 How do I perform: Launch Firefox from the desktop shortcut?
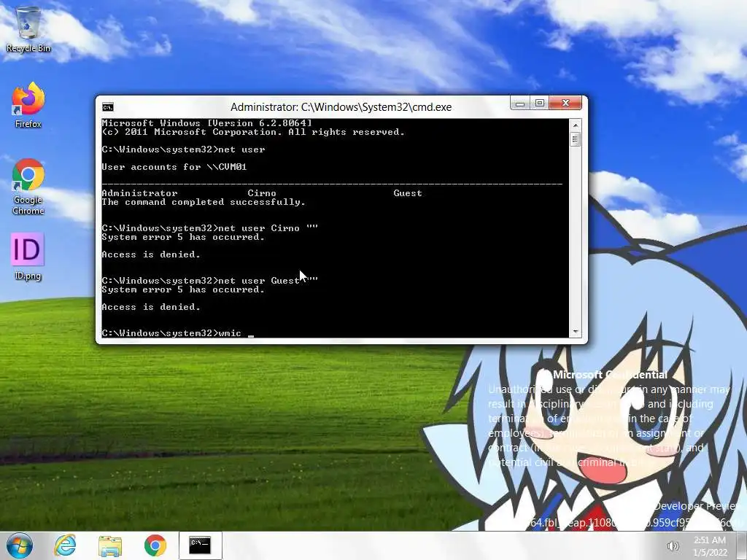coord(28,105)
